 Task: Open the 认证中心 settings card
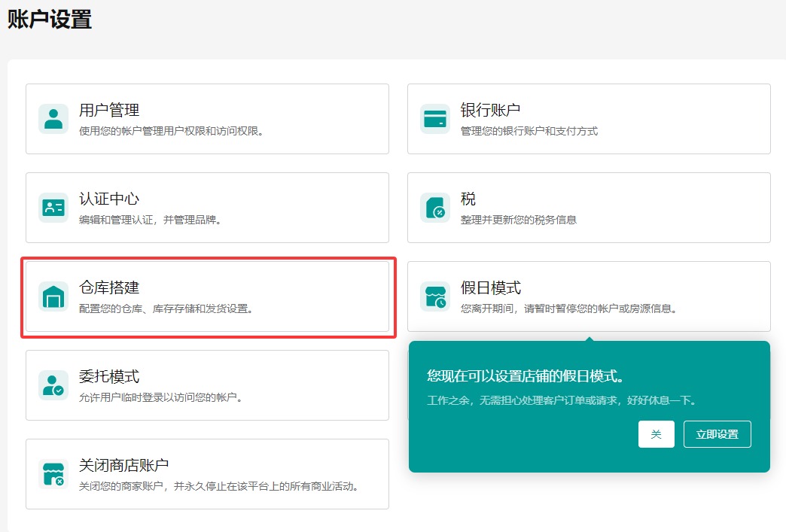point(207,207)
